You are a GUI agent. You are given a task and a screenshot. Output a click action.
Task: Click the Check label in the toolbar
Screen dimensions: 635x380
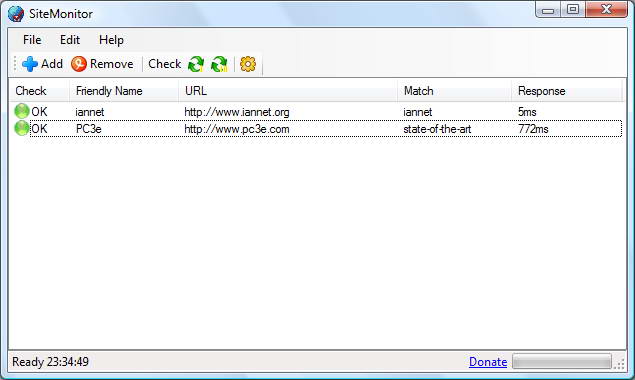[164, 64]
